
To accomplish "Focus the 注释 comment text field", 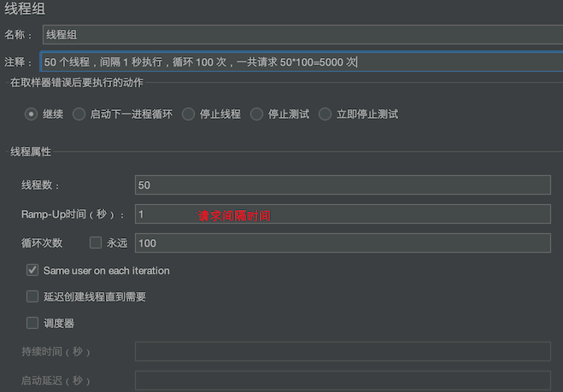I will pyautogui.click(x=299, y=62).
